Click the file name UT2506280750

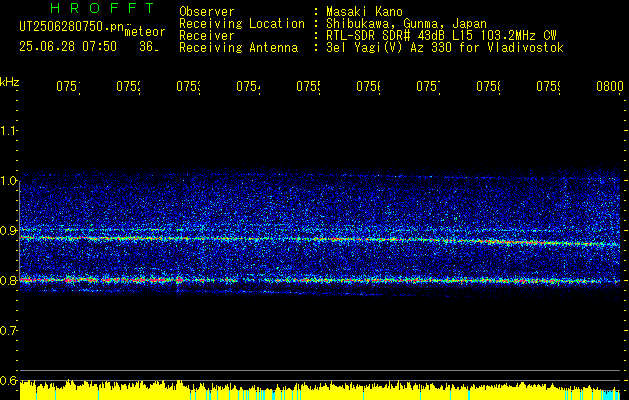click(71, 27)
